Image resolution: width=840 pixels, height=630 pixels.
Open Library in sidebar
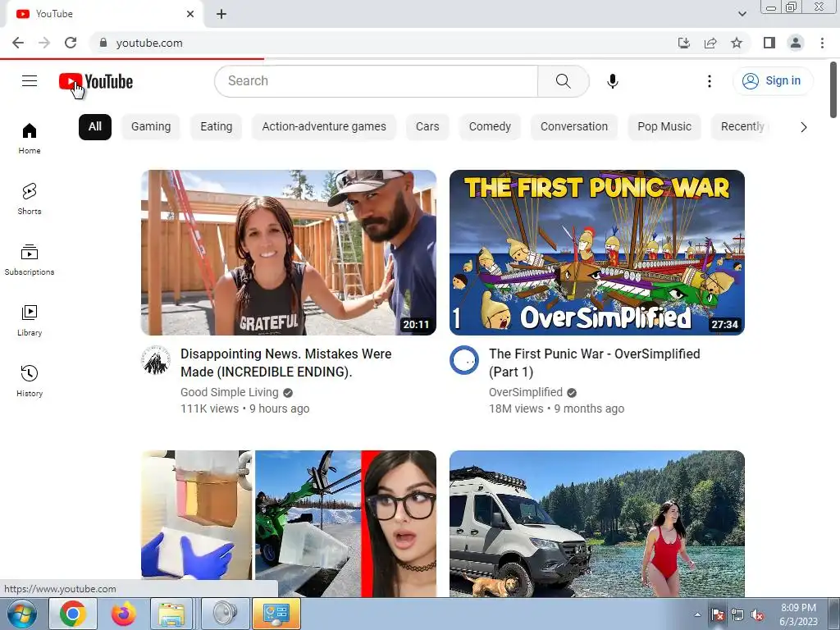pyautogui.click(x=30, y=321)
